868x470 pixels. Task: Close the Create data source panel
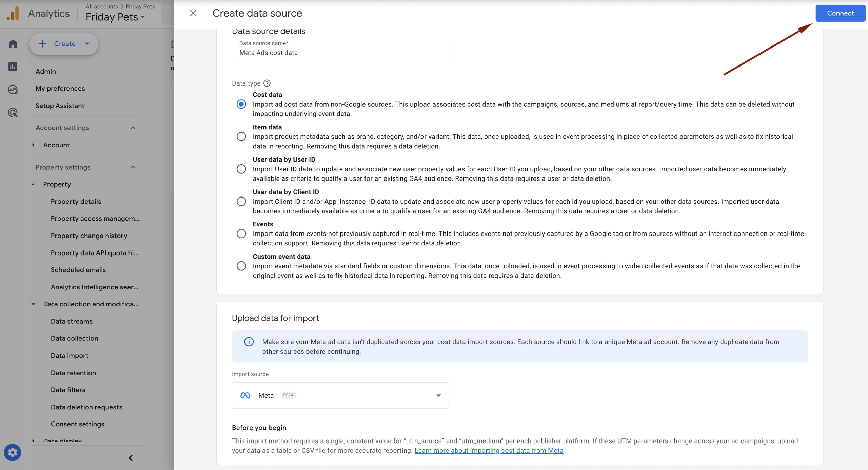pyautogui.click(x=193, y=13)
